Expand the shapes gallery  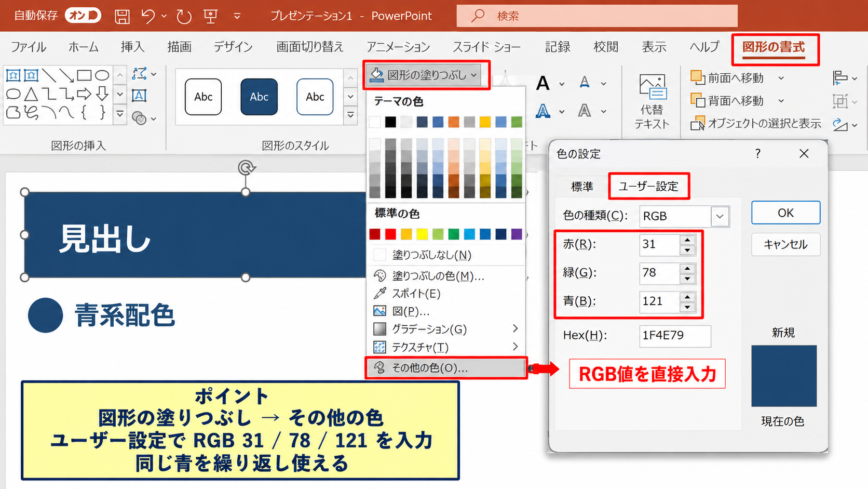[120, 114]
